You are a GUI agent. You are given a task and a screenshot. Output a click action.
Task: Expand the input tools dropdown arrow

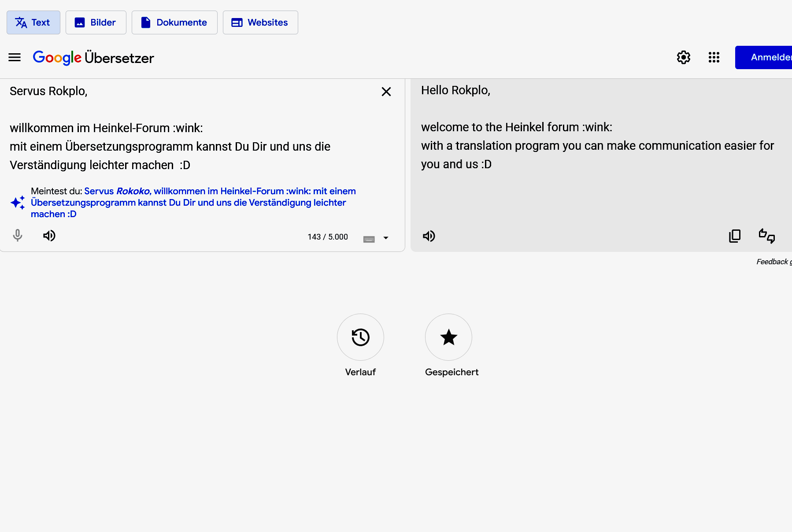(x=386, y=238)
